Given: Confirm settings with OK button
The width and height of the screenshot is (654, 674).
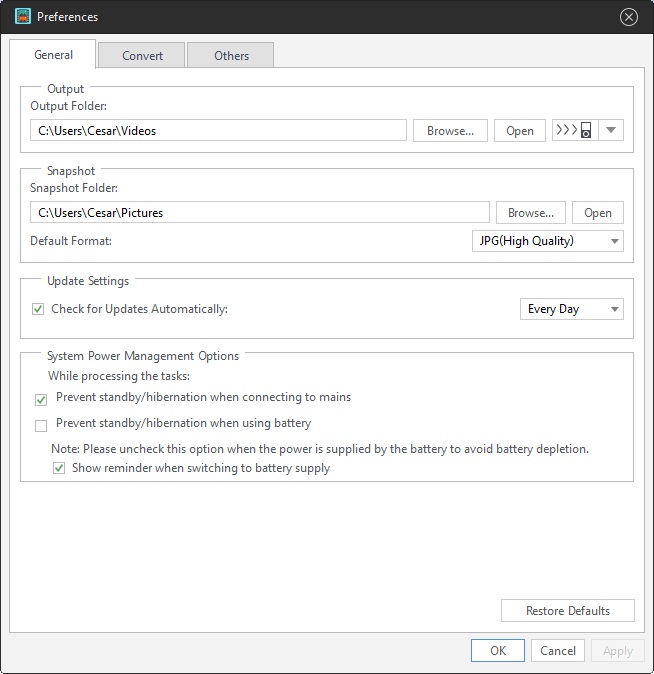Looking at the screenshot, I should click(498, 650).
